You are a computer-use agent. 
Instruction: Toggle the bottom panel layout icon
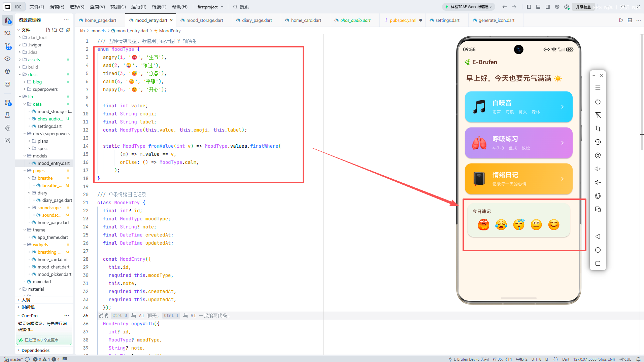point(538,7)
